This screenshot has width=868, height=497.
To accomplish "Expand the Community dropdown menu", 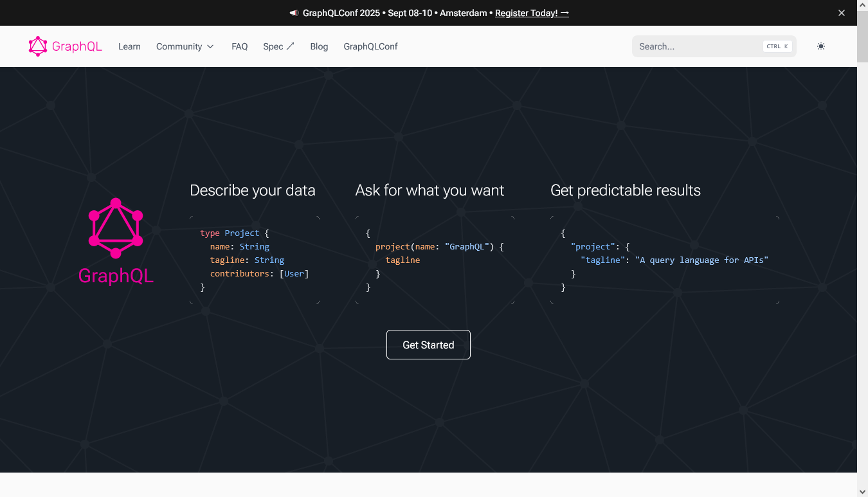I will (x=185, y=46).
